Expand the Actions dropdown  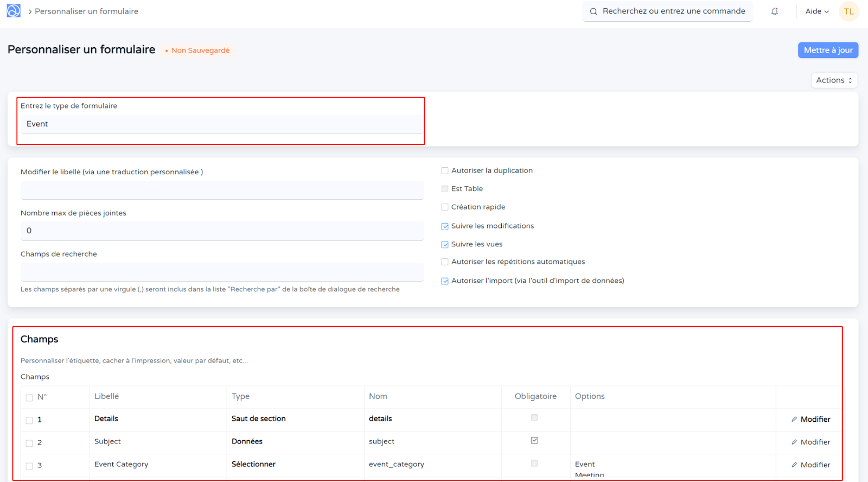(x=834, y=80)
